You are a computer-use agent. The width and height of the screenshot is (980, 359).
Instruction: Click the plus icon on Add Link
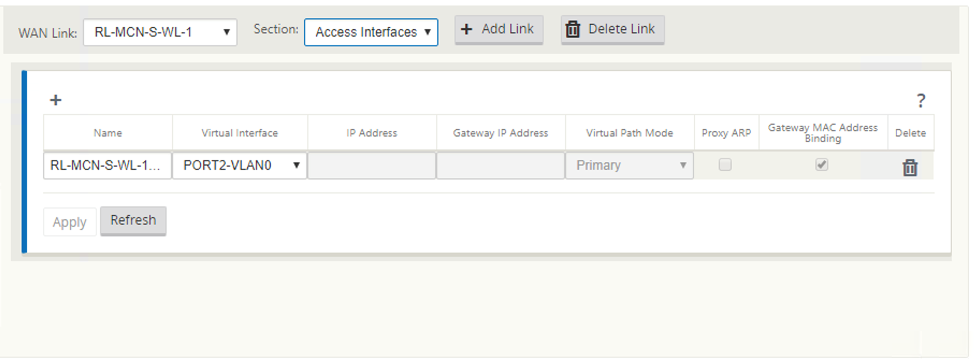(467, 29)
